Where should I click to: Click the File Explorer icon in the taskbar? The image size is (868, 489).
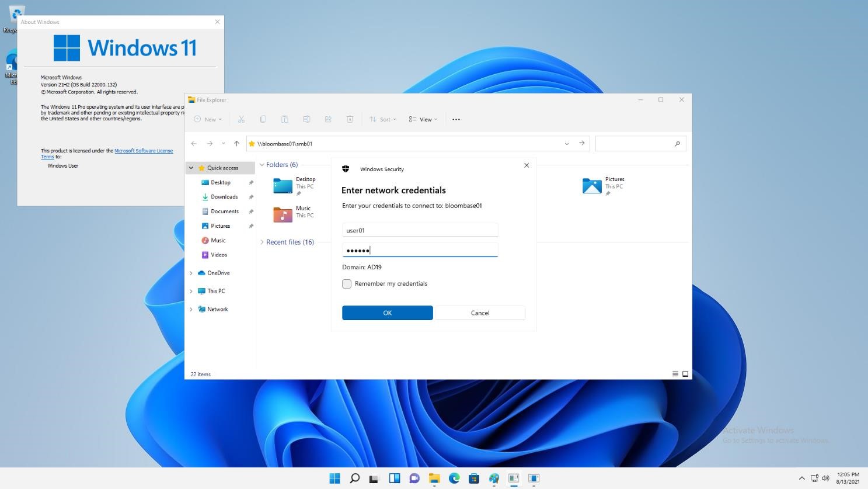[x=434, y=478]
